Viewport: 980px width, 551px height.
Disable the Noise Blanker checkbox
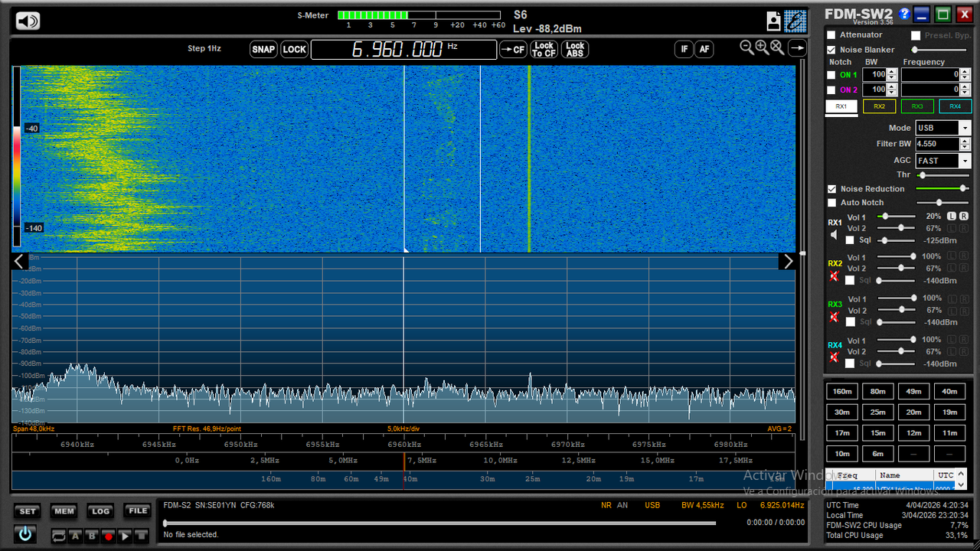tap(831, 50)
